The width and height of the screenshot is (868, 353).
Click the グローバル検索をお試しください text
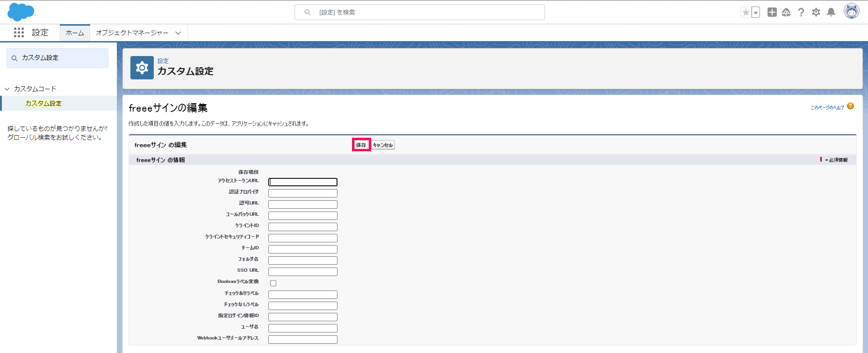pos(55,138)
